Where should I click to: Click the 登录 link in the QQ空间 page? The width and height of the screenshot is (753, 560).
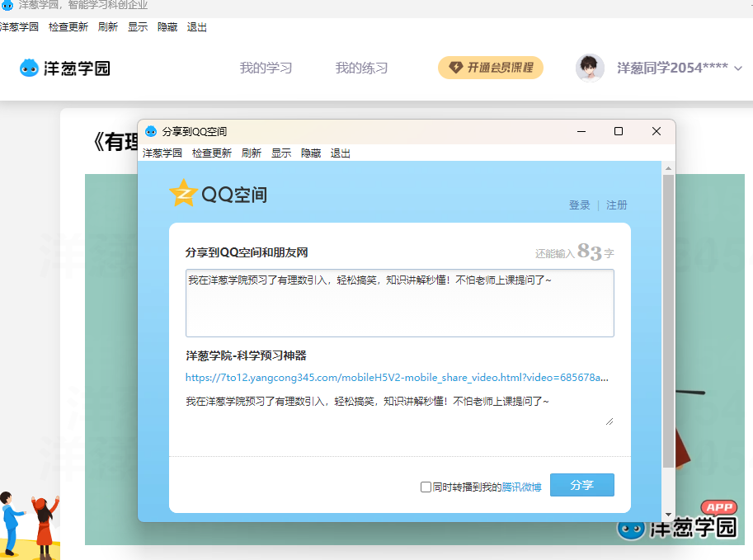(579, 205)
